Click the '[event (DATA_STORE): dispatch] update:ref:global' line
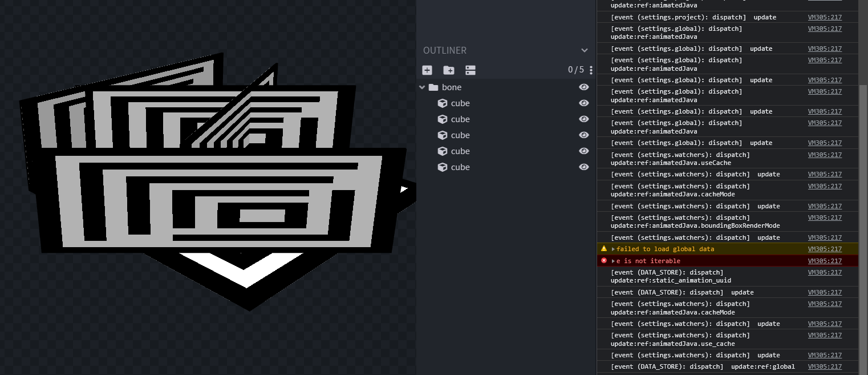This screenshot has width=868, height=375. (x=703, y=367)
